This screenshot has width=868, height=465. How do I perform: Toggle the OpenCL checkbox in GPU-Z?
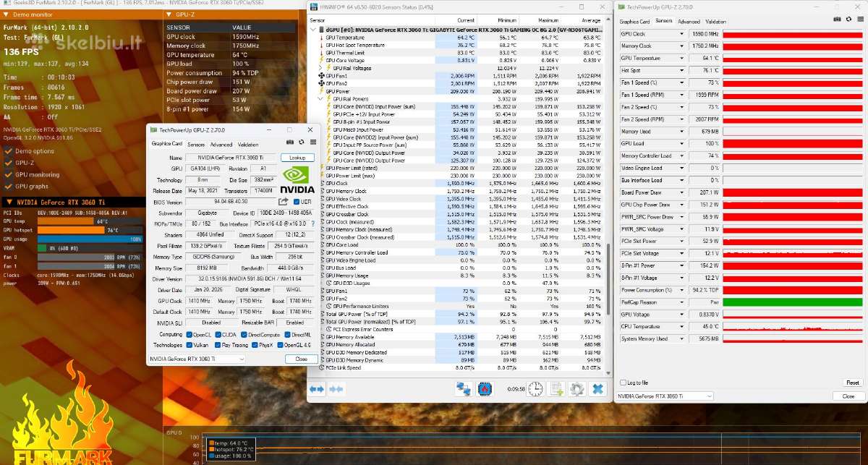pyautogui.click(x=188, y=335)
